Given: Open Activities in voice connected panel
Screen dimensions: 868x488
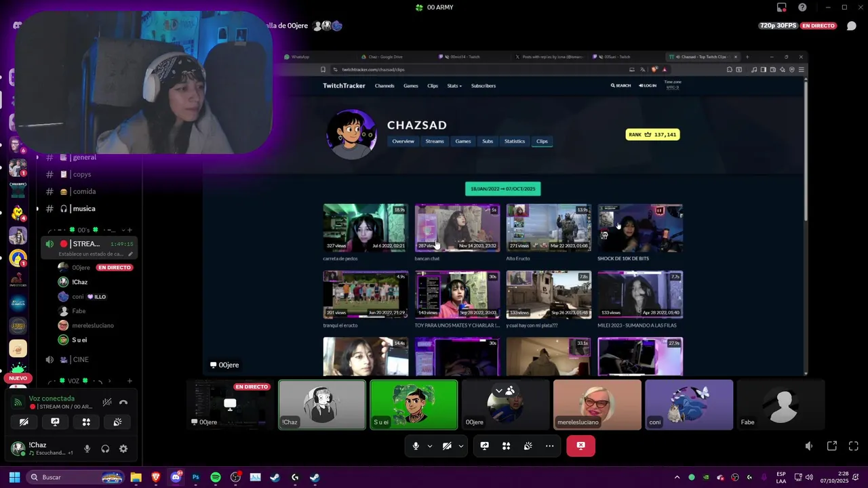Looking at the screenshot, I should (x=86, y=422).
